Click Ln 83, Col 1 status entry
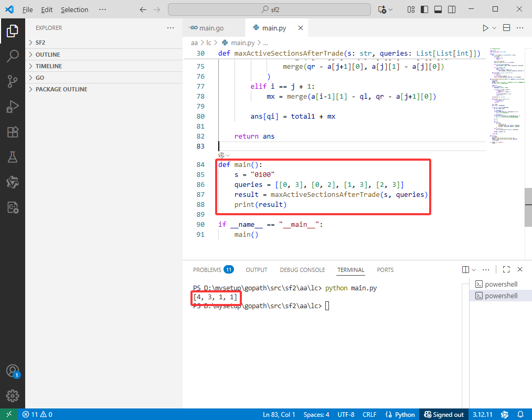Viewport: 532px width, 420px height. point(279,415)
